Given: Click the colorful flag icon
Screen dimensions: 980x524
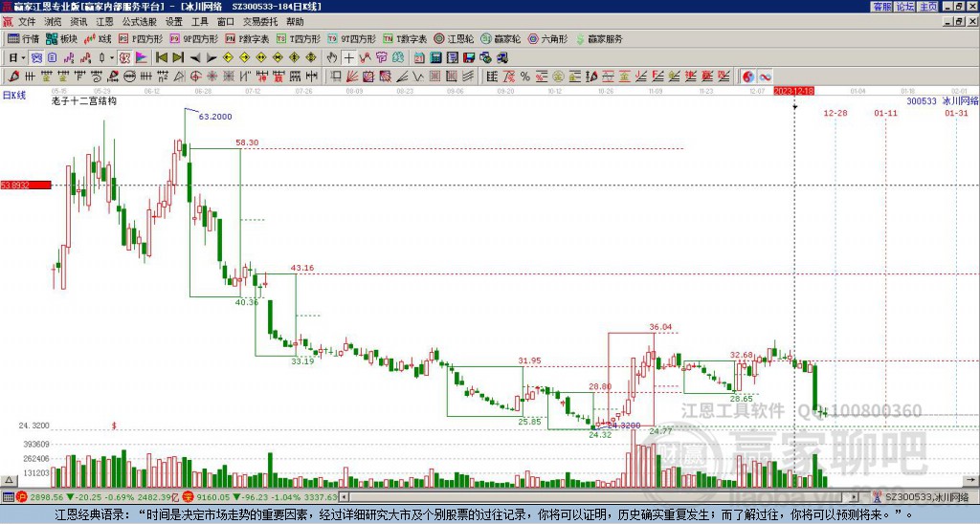Looking at the screenshot, I should click(142, 58).
